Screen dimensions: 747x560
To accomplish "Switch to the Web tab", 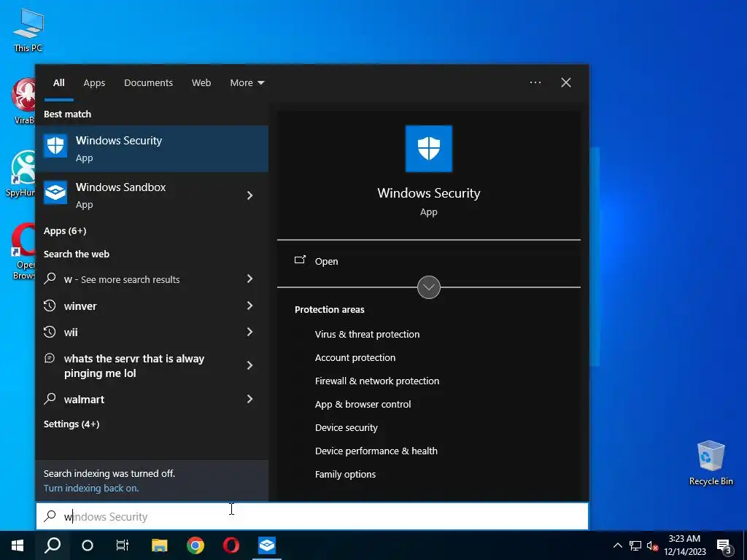I will pyautogui.click(x=201, y=83).
